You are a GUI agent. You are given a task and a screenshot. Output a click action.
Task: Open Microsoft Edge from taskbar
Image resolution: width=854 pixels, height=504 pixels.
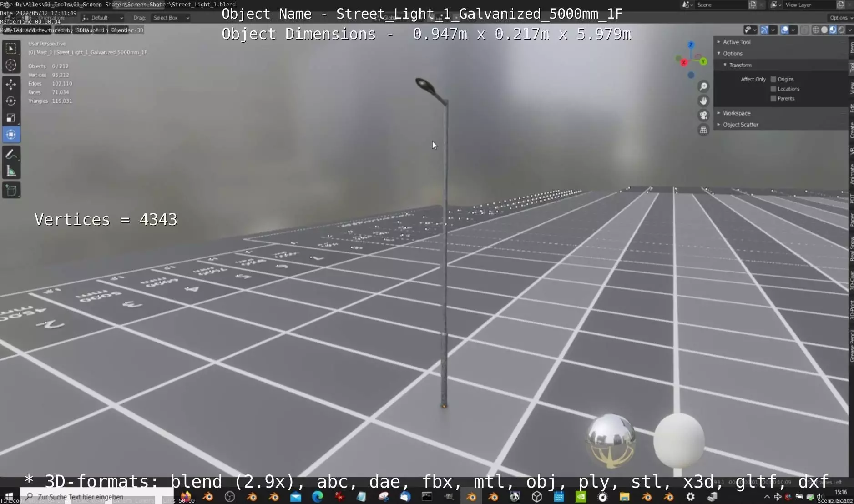318,497
